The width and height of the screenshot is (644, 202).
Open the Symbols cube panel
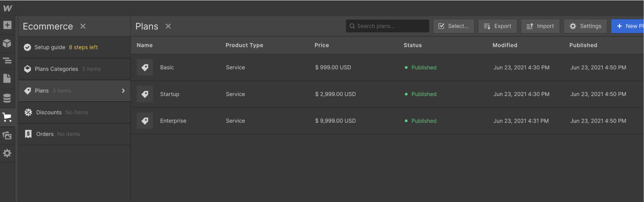pos(7,43)
